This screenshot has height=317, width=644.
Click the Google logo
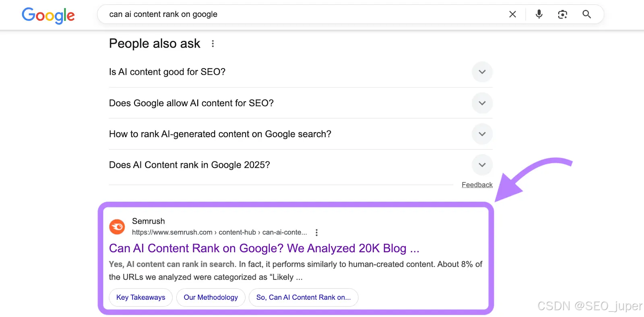tap(48, 15)
